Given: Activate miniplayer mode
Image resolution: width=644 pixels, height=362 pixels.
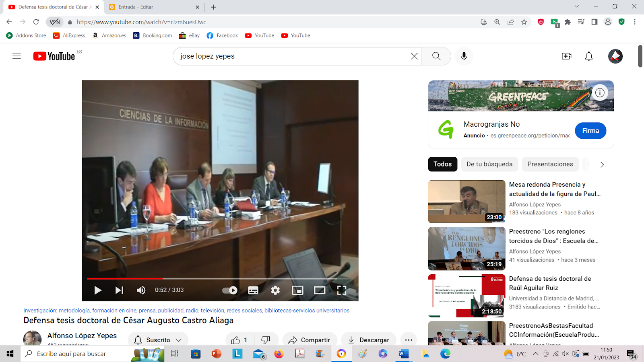Looking at the screenshot, I should coord(297,290).
